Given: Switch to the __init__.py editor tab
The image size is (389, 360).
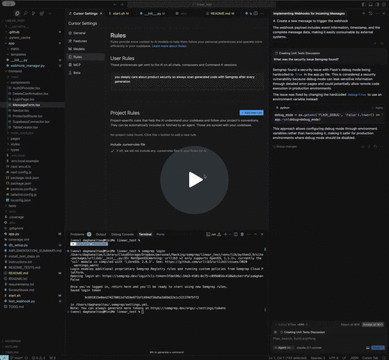Looking at the screenshot, I should click(153, 13).
